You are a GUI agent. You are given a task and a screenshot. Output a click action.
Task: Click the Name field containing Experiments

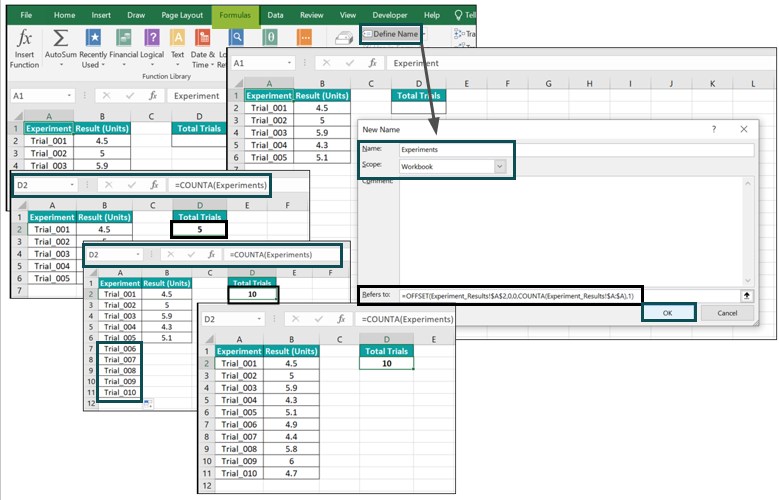pyautogui.click(x=577, y=150)
